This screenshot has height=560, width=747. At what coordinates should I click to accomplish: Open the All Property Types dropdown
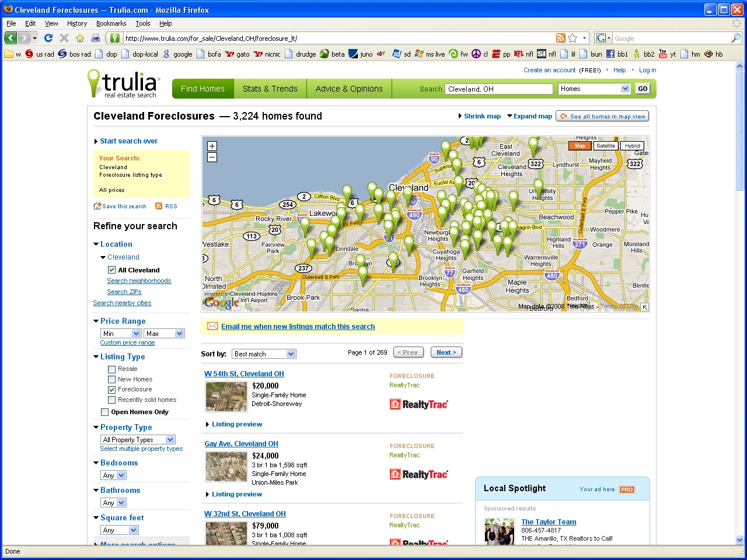138,440
